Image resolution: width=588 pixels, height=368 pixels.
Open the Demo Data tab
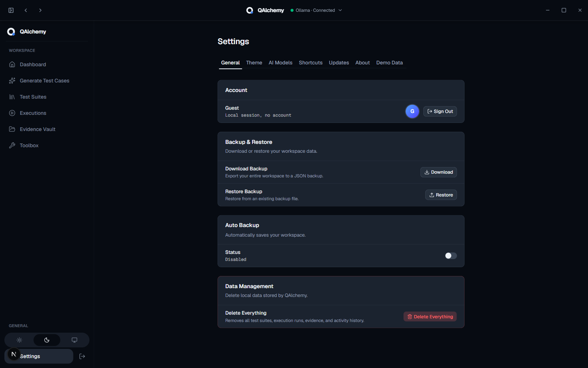coord(390,63)
